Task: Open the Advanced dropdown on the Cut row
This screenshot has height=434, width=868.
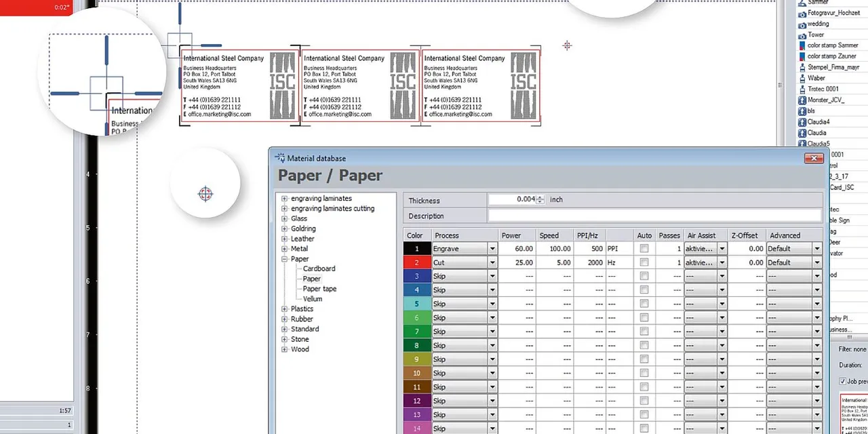Action: (816, 262)
